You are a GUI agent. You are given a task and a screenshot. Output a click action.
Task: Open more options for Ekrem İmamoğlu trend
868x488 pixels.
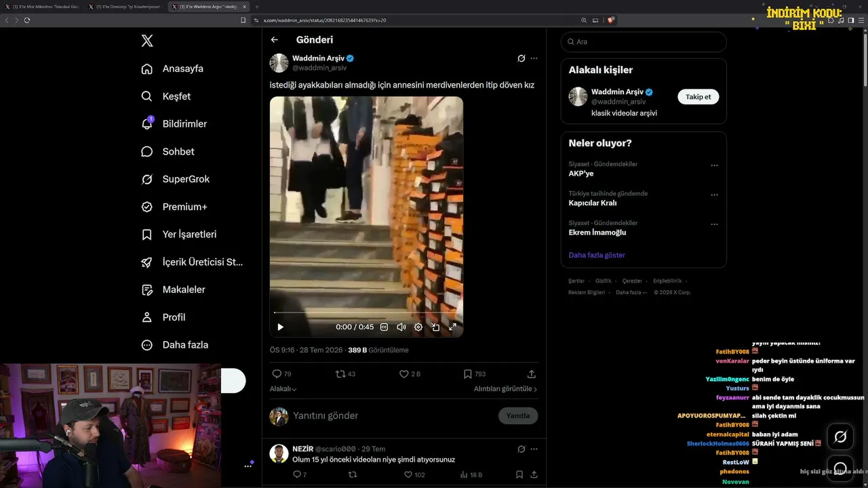pos(714,224)
